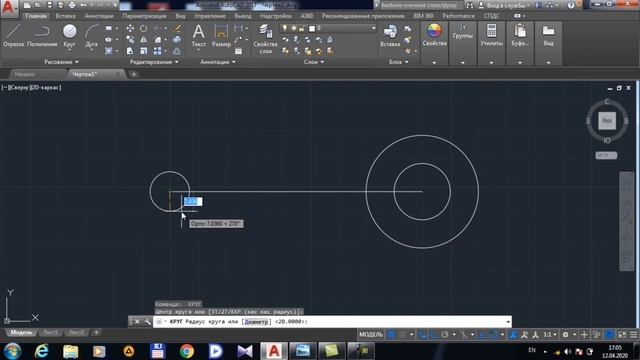This screenshot has width=640, height=360.
Task: Toggle object snap tracking in status bar
Action: pos(482,335)
